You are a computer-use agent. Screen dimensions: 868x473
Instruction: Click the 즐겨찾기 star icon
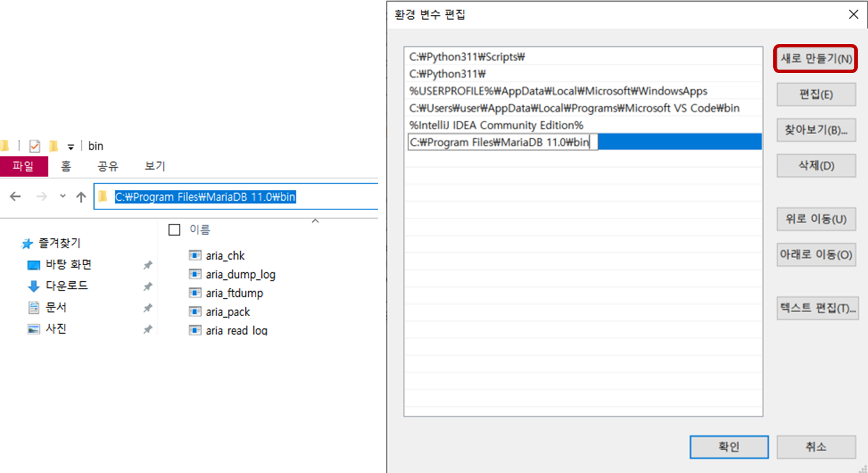[27, 243]
